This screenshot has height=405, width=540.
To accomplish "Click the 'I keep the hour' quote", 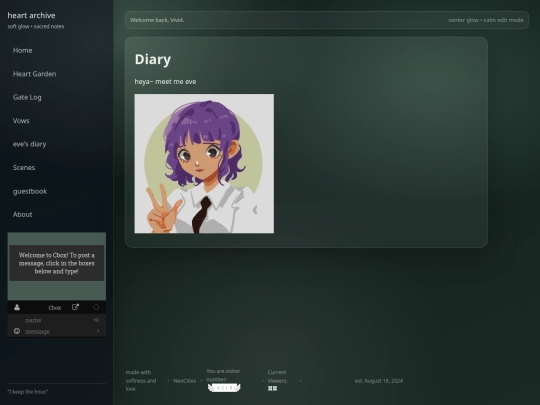I will coord(28,392).
